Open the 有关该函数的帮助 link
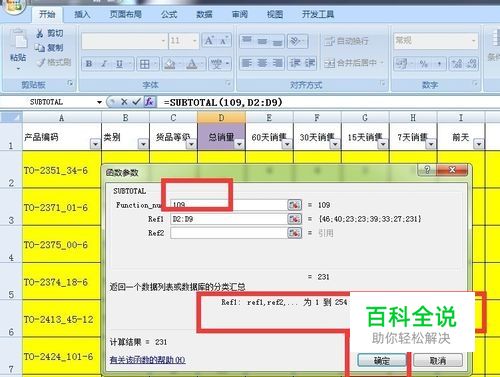This screenshot has height=377, width=500. point(147,360)
